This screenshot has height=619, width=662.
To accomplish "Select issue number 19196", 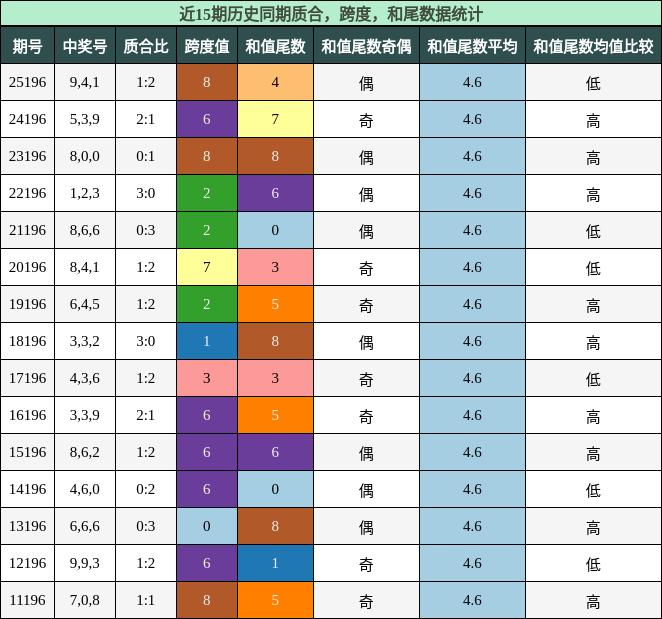I will pyautogui.click(x=27, y=304).
